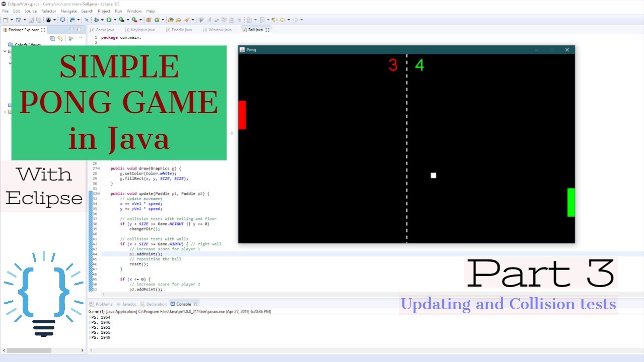Click the green Run button icon
The image size is (644, 362).
(x=109, y=20)
